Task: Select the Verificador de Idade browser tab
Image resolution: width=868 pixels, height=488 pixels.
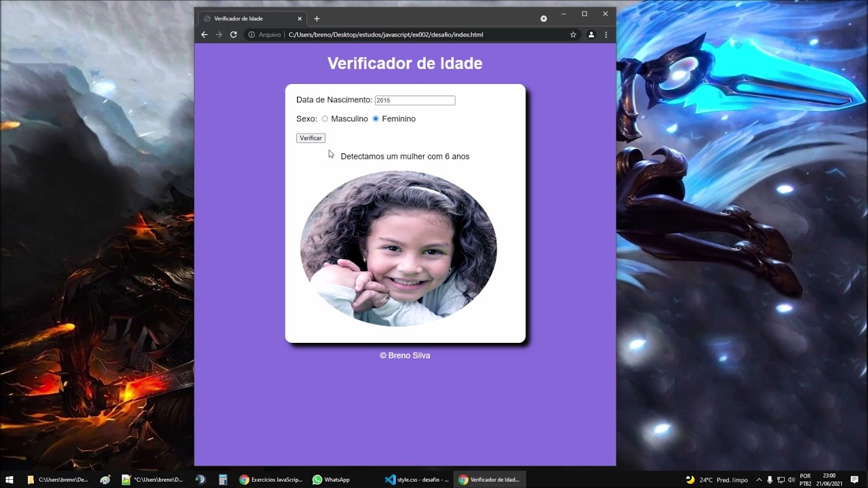Action: tap(253, 19)
